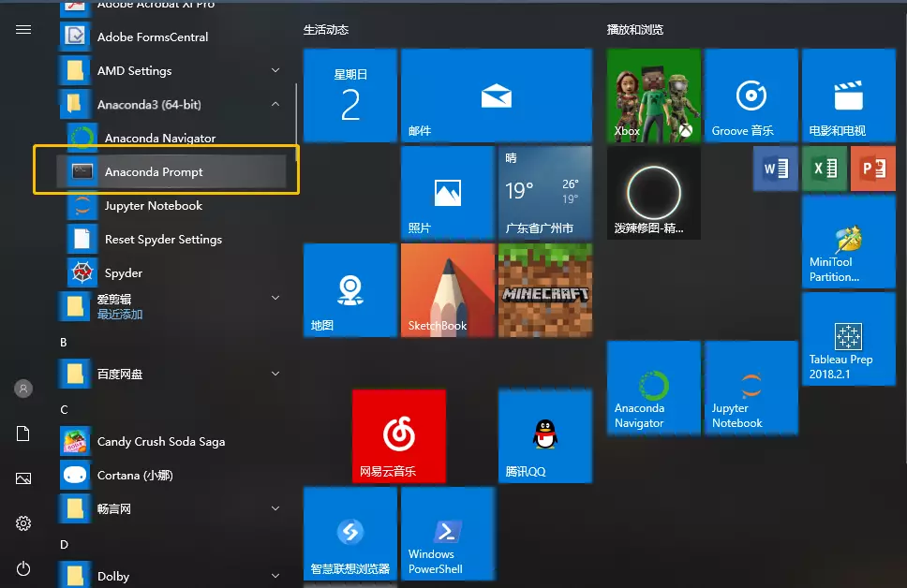Screen dimensions: 907x588
Task: Launch the Windows PowerShell tile
Action: [448, 533]
